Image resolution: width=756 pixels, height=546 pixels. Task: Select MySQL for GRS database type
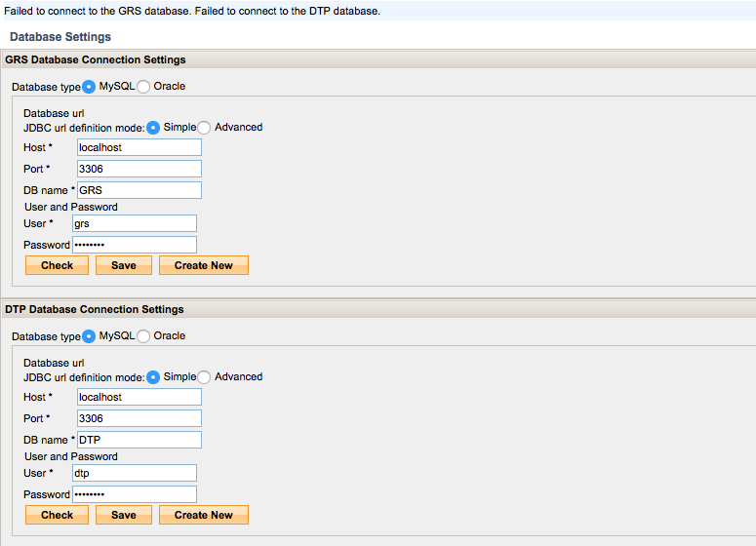89,87
